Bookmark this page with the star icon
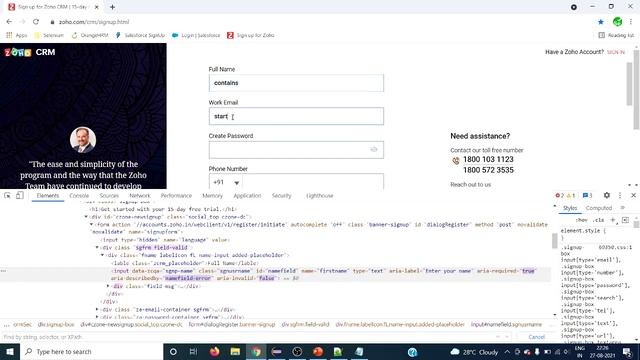This screenshot has height=360, width=640. 601,22
